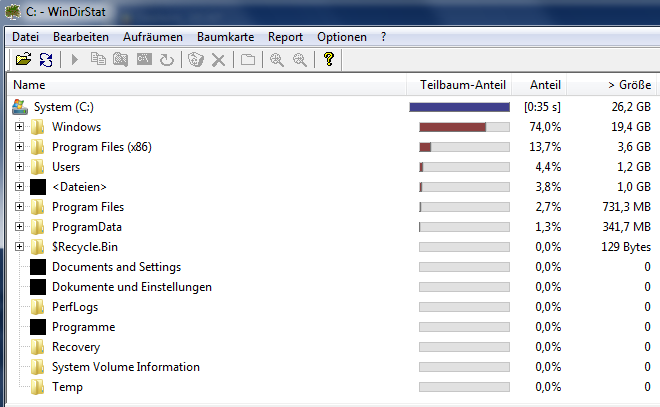Image resolution: width=660 pixels, height=407 pixels.
Task: Click the Properties folder toolbar icon
Action: 248,59
